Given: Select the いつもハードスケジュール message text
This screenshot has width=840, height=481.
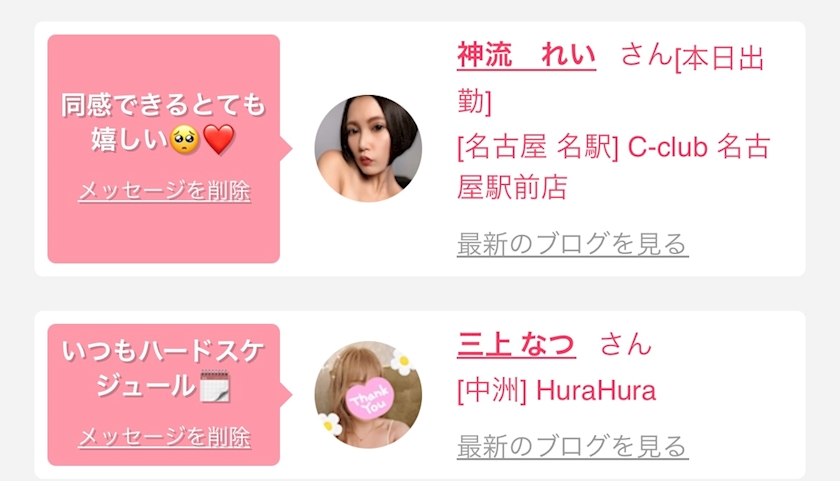Looking at the screenshot, I should (x=163, y=369).
